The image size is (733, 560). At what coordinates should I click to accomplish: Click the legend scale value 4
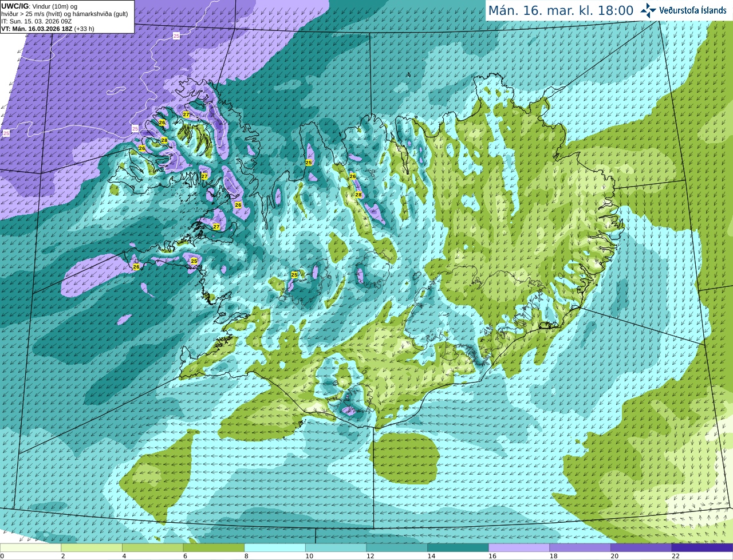(124, 556)
